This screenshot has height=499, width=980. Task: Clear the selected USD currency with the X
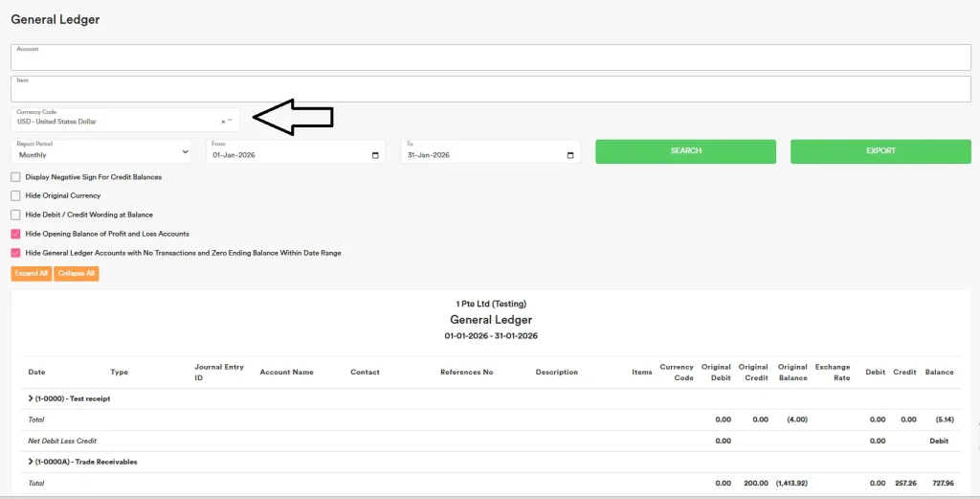point(222,122)
